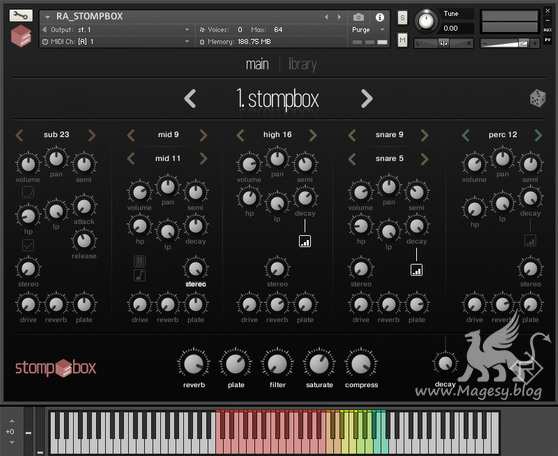Toggle the snare section velocity bars icon
The image size is (558, 456).
[416, 270]
